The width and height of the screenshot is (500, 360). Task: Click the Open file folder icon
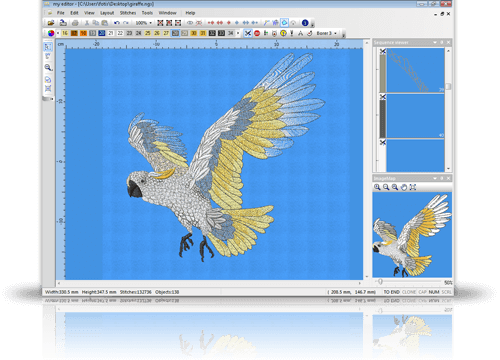click(51, 23)
